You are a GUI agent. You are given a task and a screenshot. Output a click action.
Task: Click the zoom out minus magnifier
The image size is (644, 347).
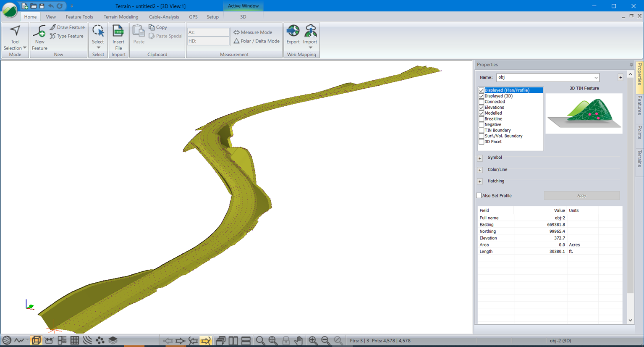tap(325, 341)
